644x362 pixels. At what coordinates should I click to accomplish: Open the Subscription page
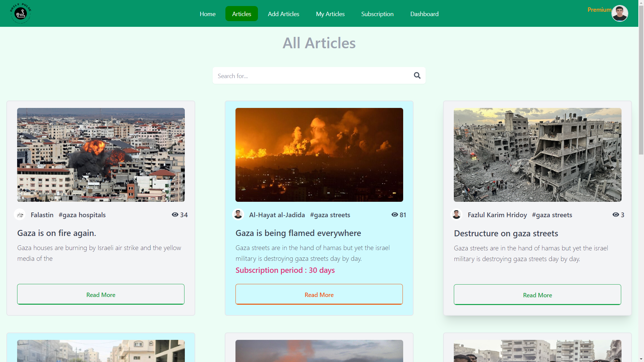coord(377,14)
